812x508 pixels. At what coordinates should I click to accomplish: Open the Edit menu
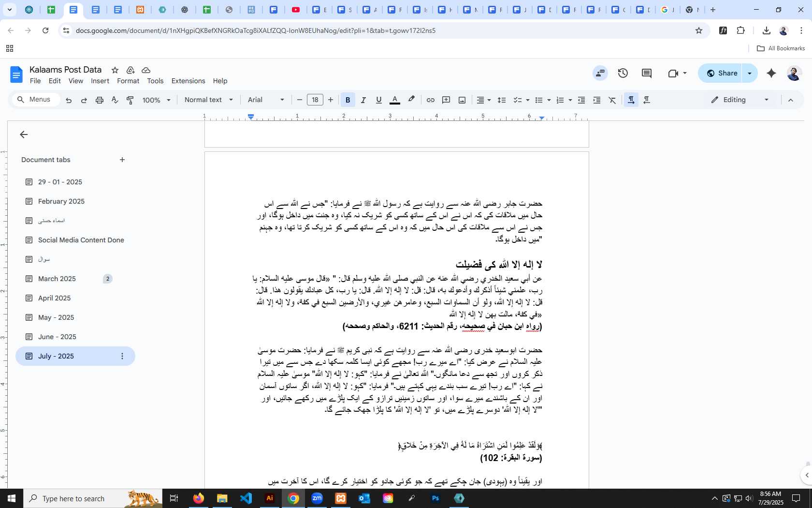(55, 81)
